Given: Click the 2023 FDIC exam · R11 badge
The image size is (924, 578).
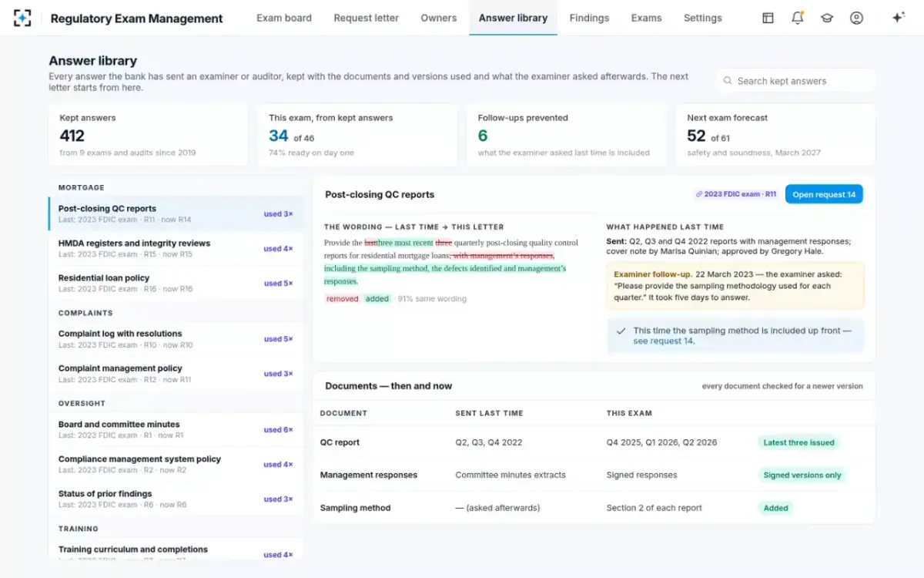Looking at the screenshot, I should 735,194.
